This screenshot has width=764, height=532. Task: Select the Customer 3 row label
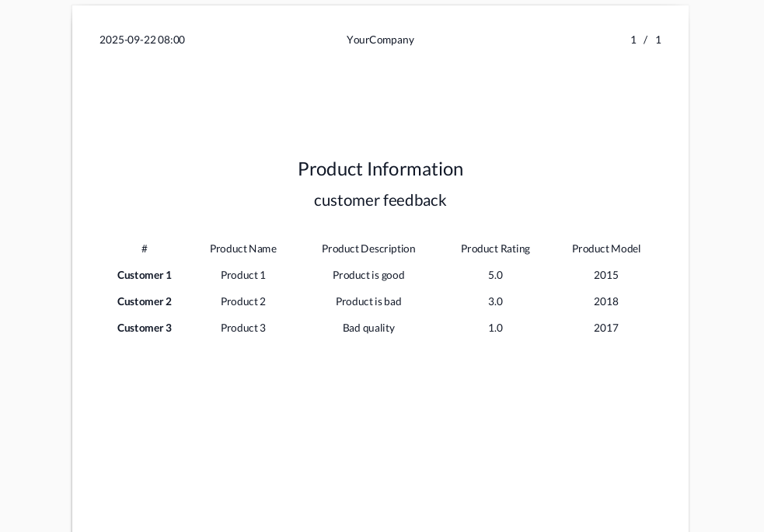pyautogui.click(x=145, y=328)
